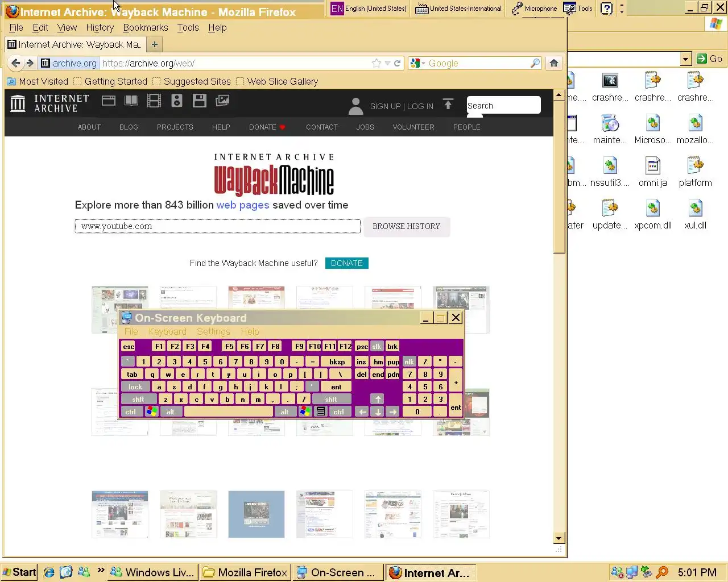This screenshot has width=728, height=582.
Task: Bookmark this page with the star icon
Action: click(376, 63)
